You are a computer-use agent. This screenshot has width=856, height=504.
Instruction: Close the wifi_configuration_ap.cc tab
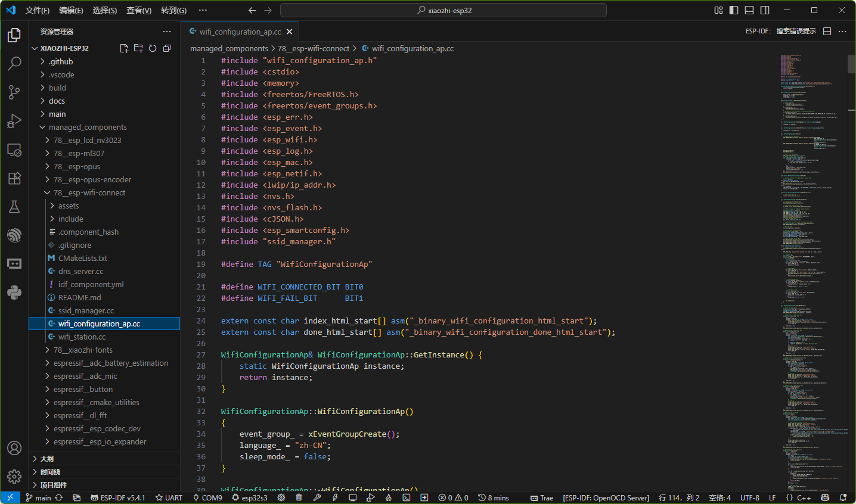tap(290, 32)
